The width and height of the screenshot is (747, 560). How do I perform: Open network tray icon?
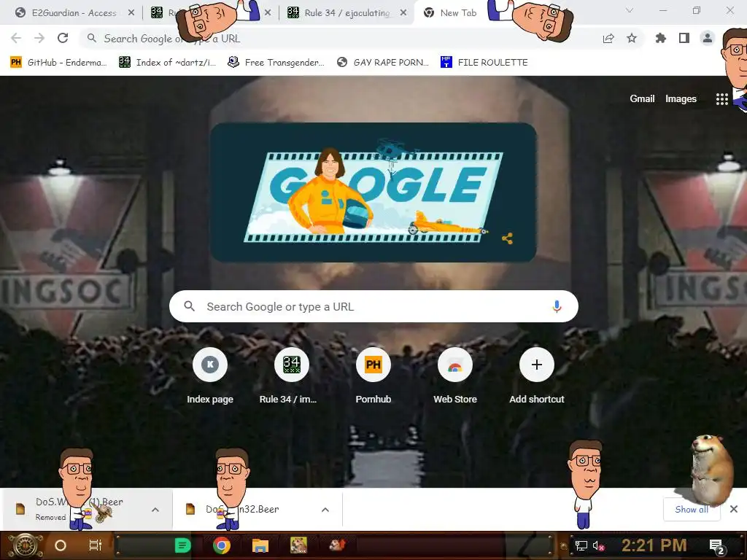(x=581, y=545)
